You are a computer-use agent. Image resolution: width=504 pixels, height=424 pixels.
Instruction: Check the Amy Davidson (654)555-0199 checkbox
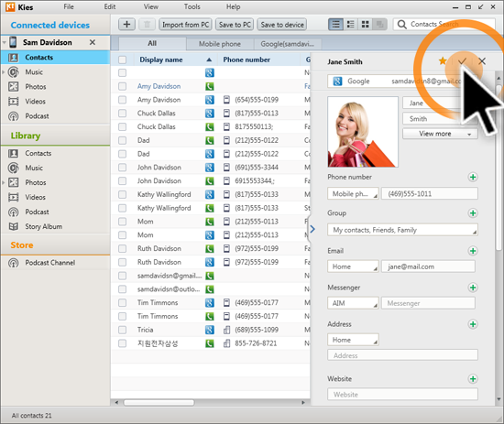pos(122,100)
